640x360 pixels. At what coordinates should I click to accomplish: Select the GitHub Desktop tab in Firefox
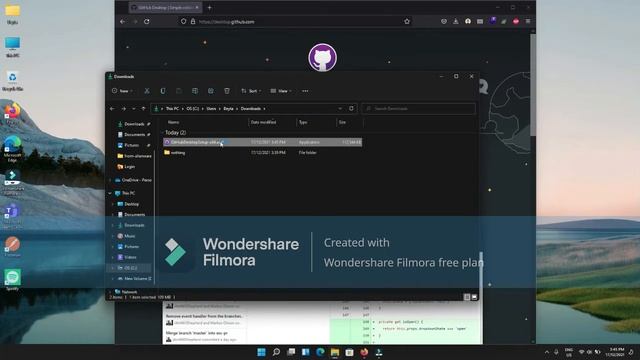(165, 7)
